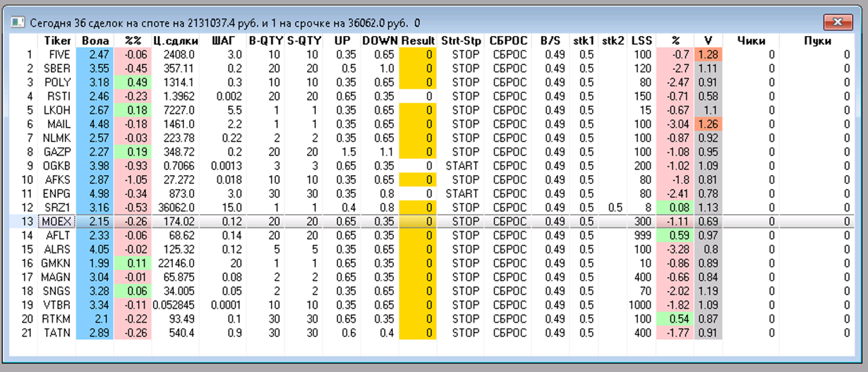Click the B/S column header
The image size is (868, 372).
(550, 41)
